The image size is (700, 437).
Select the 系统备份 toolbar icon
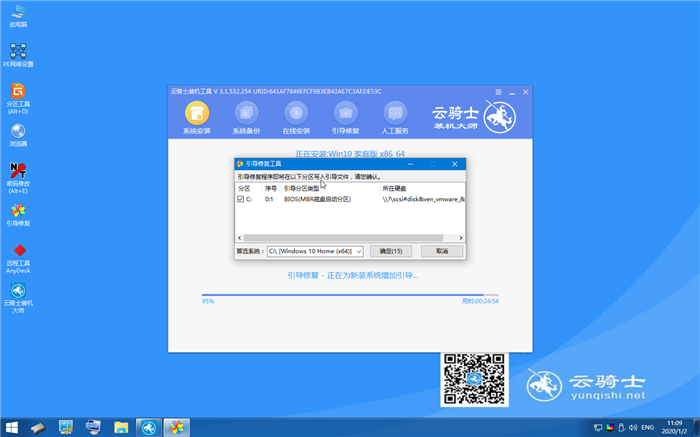246,118
